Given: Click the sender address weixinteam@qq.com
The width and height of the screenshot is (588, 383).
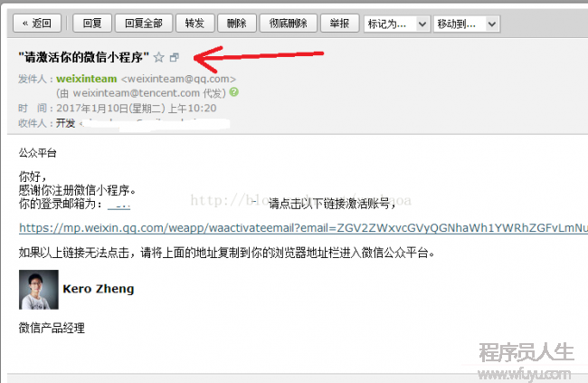Looking at the screenshot, I should [x=178, y=79].
